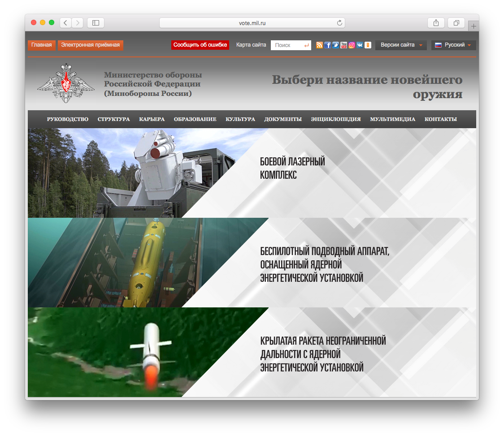The image size is (504, 436).
Task: Open the Odnoklassniki icon
Action: tap(368, 45)
